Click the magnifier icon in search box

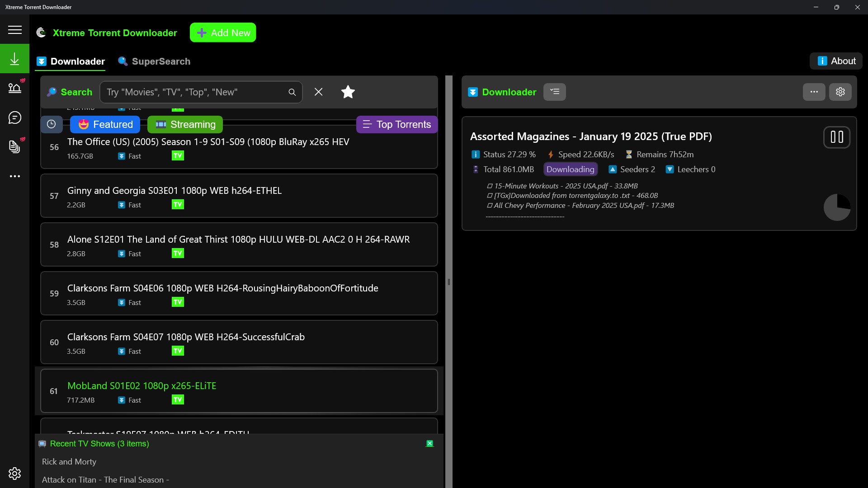(292, 92)
